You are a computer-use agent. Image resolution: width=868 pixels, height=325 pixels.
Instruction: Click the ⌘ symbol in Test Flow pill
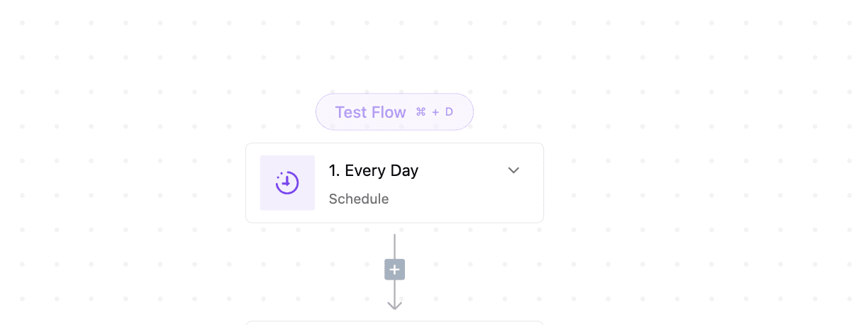pos(421,112)
